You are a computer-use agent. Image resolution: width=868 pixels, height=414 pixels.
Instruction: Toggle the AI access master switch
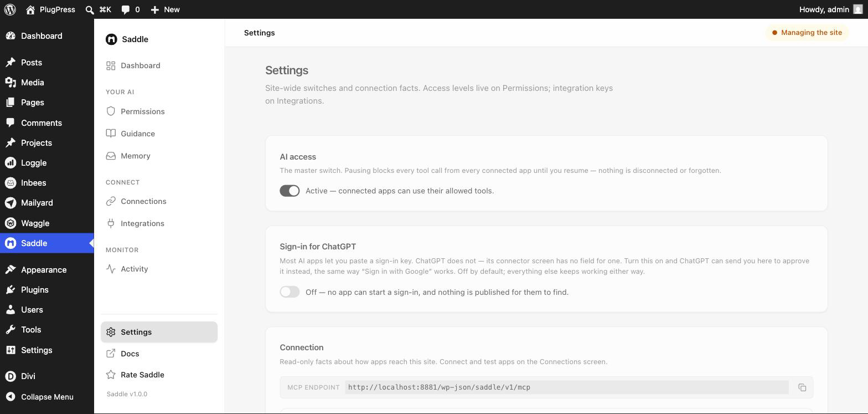pyautogui.click(x=290, y=191)
